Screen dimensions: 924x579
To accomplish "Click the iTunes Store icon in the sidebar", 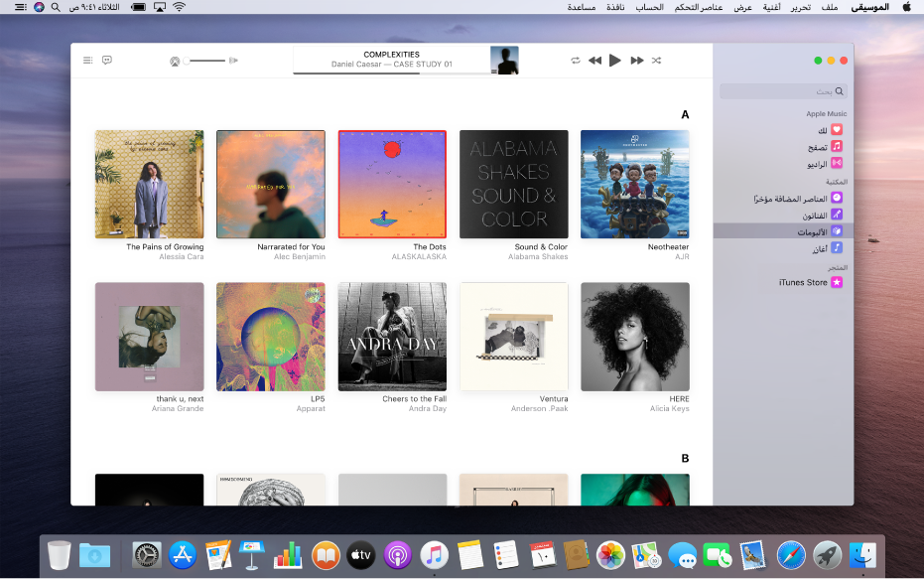I will coord(836,282).
